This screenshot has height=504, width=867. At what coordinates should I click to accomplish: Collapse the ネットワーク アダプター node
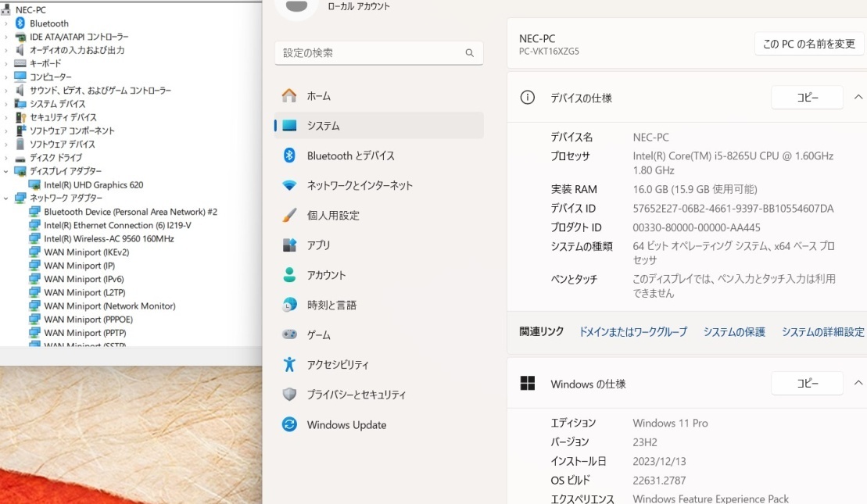pyautogui.click(x=6, y=198)
